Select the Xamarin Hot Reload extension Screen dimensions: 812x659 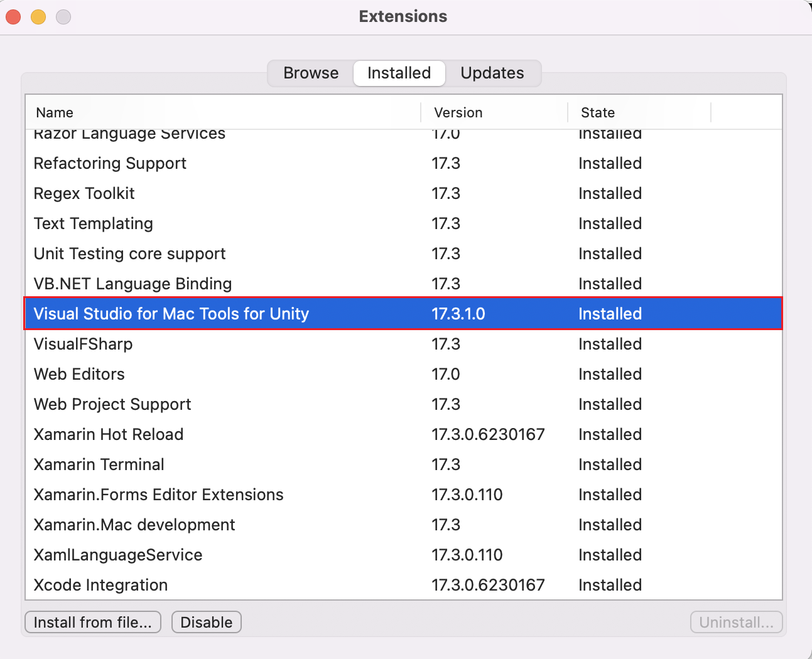[109, 434]
